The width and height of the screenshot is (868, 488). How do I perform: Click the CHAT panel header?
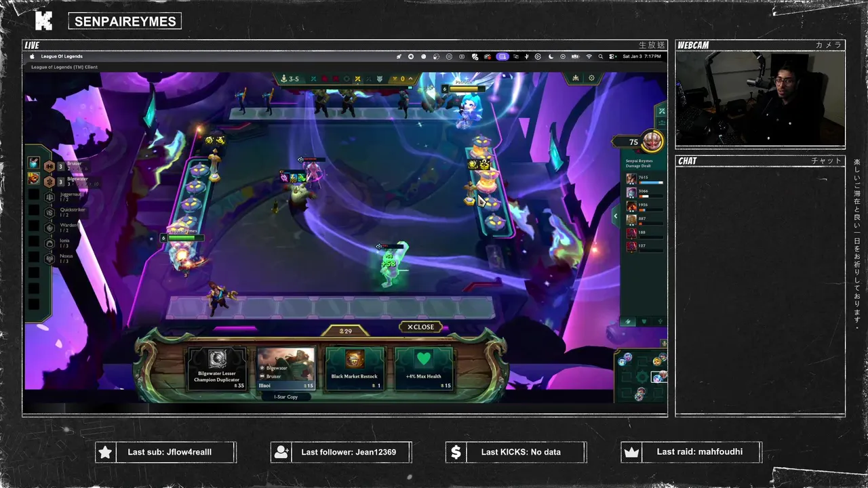point(760,161)
